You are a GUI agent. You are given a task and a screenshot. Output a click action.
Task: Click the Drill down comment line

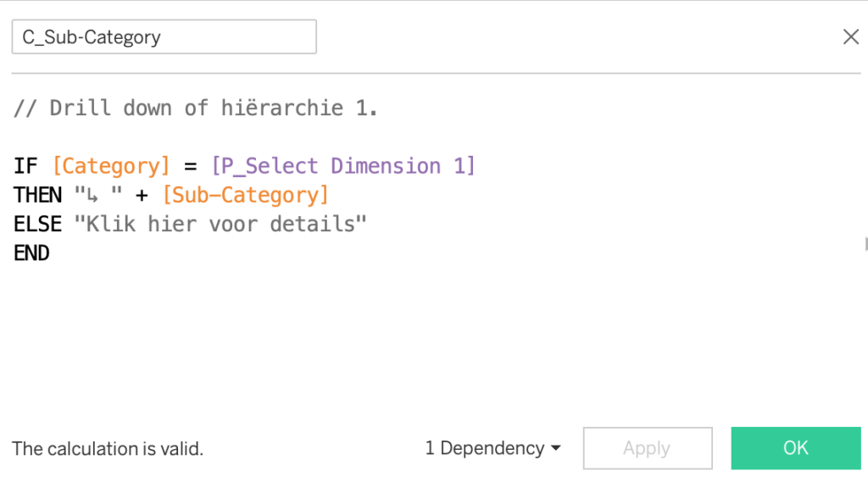pyautogui.click(x=196, y=108)
